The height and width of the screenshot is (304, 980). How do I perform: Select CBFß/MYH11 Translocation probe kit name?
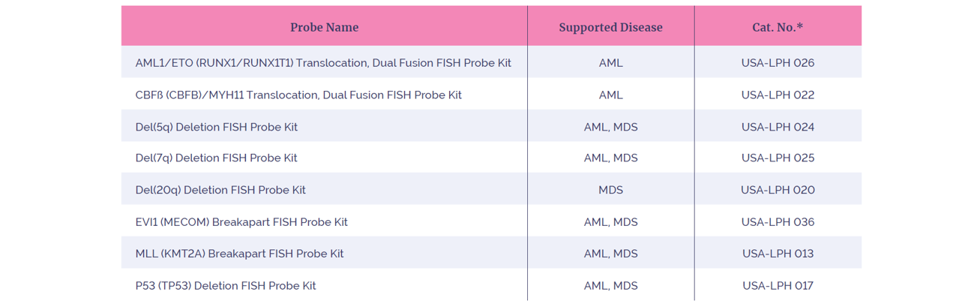pyautogui.click(x=298, y=95)
